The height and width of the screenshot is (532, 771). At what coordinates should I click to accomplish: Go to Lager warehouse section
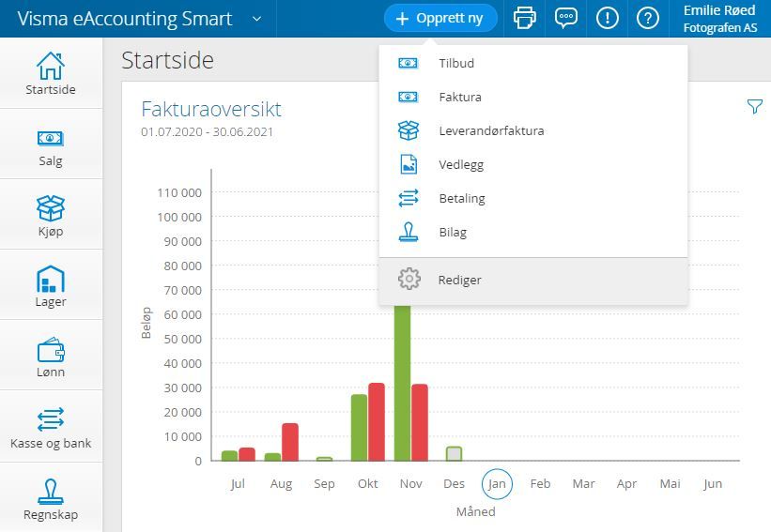pos(51,285)
